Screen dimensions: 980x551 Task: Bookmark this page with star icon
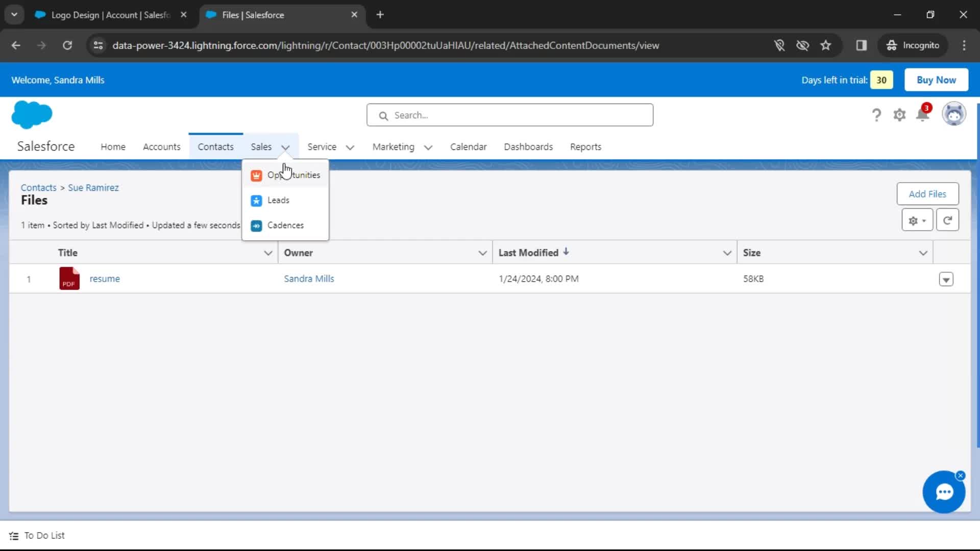tap(825, 45)
